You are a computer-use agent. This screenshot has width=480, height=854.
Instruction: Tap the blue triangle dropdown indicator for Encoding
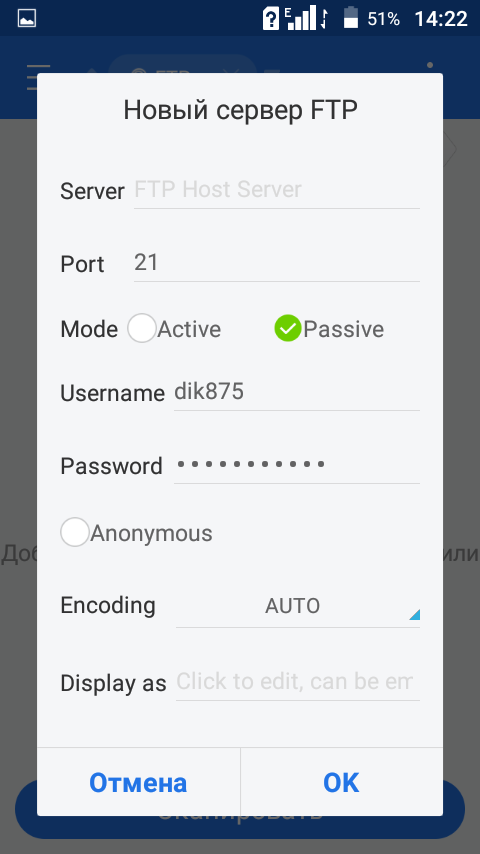pyautogui.click(x=415, y=615)
